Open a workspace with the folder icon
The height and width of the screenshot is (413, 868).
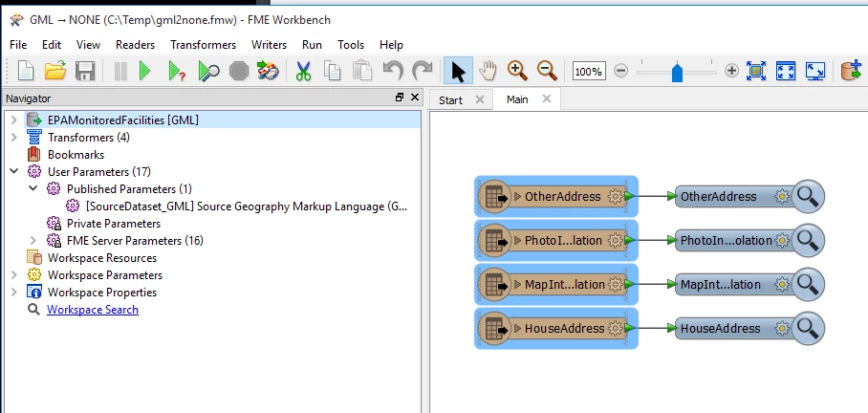point(55,72)
